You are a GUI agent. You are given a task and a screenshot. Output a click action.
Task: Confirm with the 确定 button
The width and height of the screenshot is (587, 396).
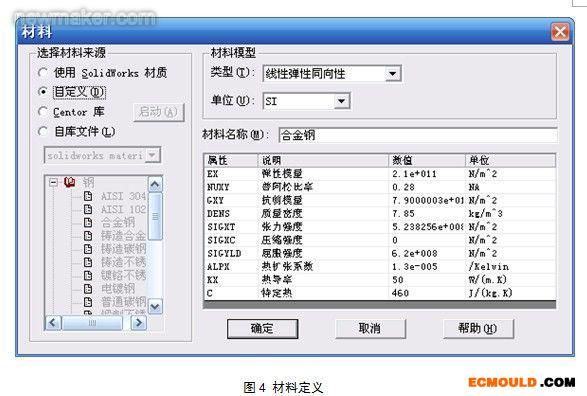coord(262,329)
